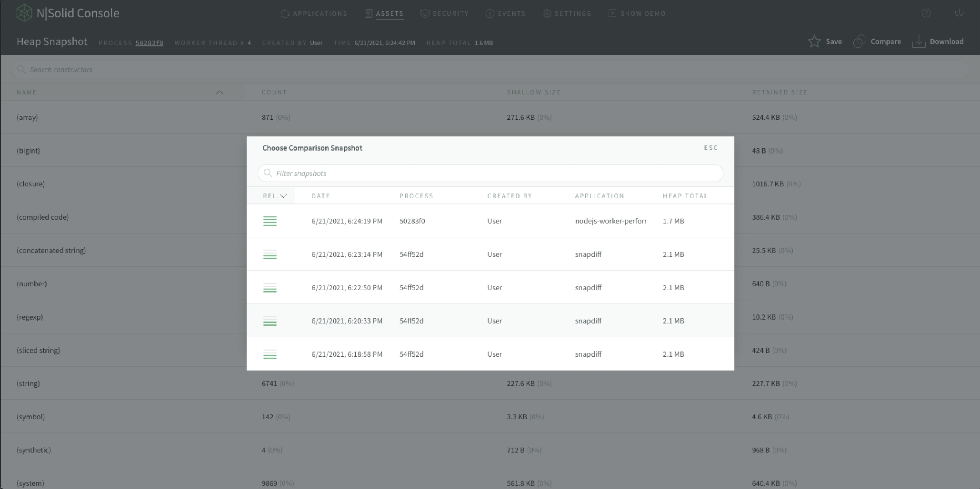
Task: Open the Applications tab
Action: [x=314, y=13]
